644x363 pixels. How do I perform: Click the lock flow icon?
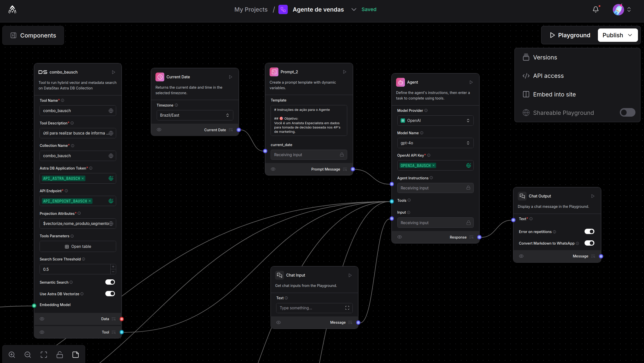pyautogui.click(x=59, y=354)
